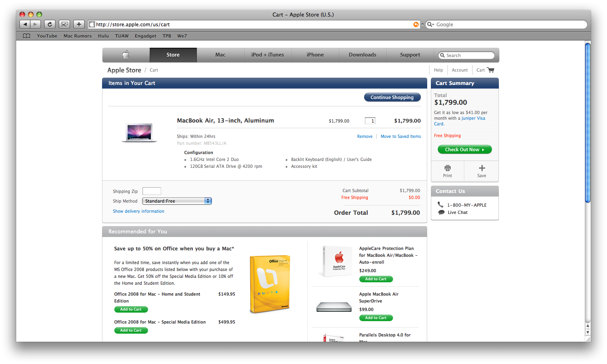Click the Apple Store breadcrumb link
Screen dimensions: 607x364
[124, 70]
